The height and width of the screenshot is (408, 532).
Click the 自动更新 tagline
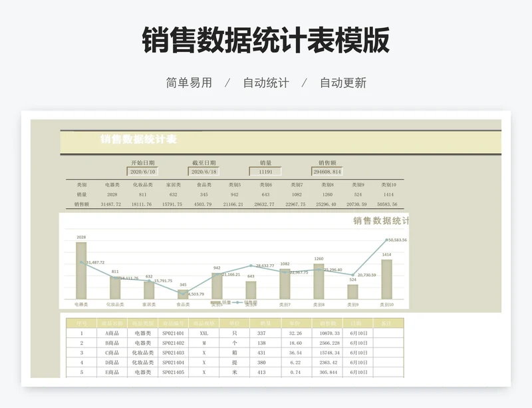click(343, 83)
